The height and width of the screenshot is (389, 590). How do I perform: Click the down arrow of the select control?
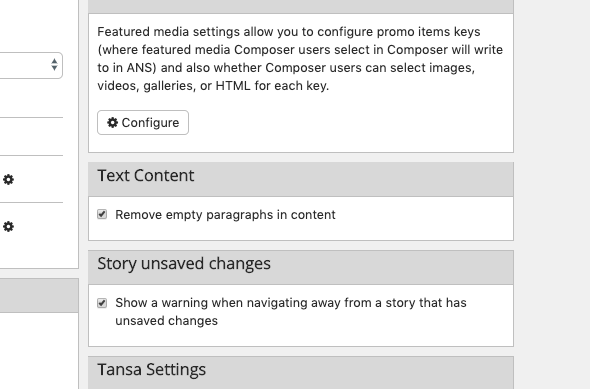click(x=54, y=68)
